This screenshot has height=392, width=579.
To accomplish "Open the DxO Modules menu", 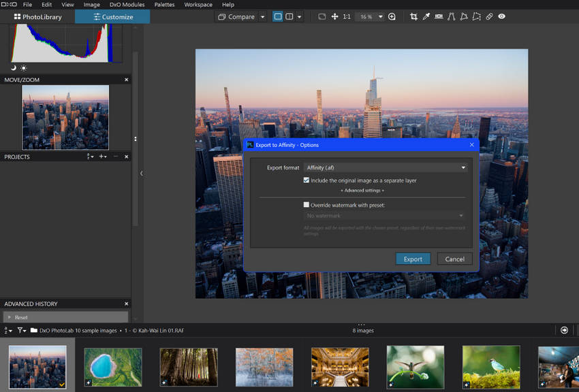I will tap(127, 5).
